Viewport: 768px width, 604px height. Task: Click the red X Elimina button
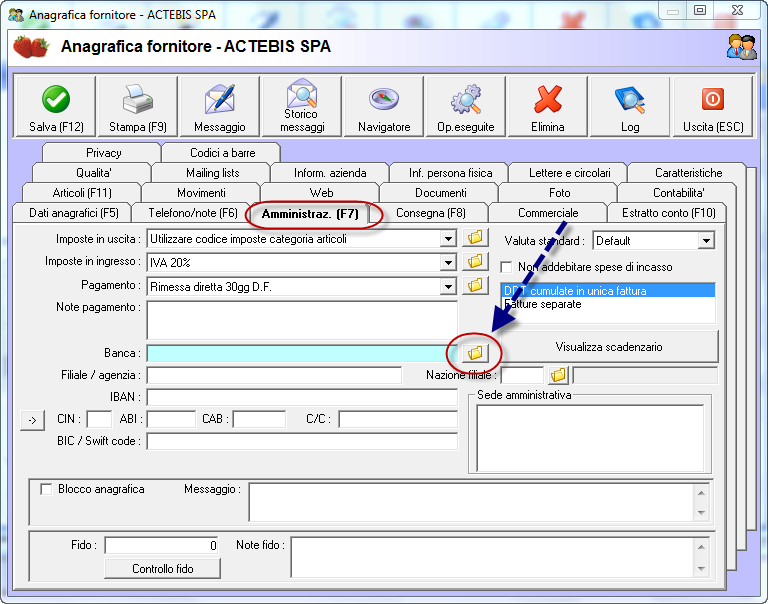548,106
